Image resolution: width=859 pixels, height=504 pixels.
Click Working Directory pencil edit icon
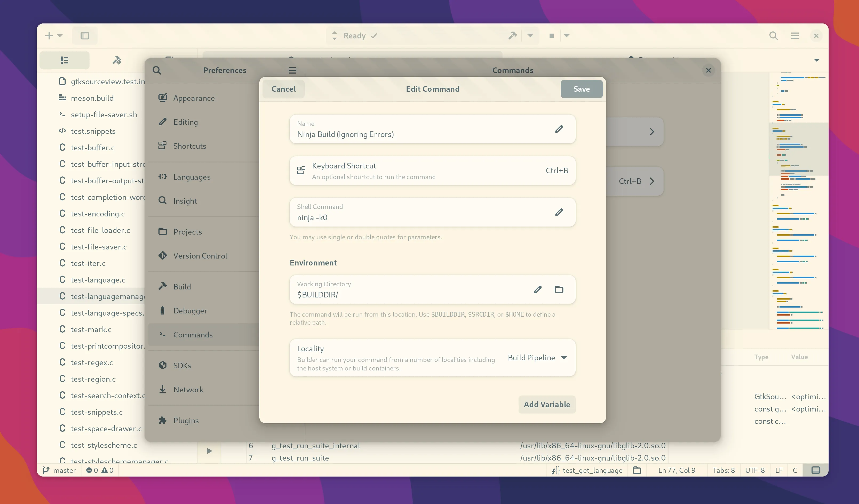[538, 289]
